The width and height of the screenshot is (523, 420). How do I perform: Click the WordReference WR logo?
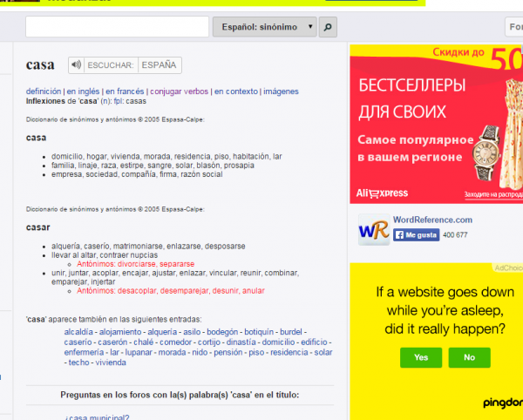pos(374,230)
